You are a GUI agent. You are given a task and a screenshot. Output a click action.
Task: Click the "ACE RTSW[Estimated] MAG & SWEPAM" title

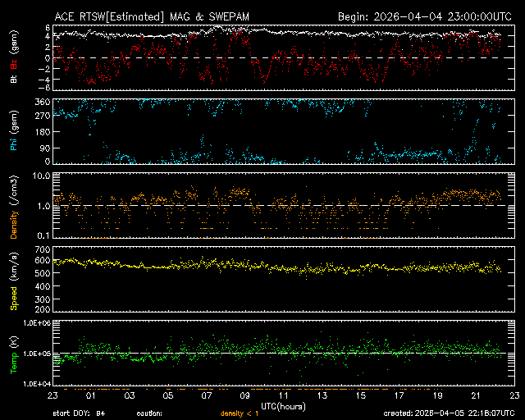[x=152, y=16]
